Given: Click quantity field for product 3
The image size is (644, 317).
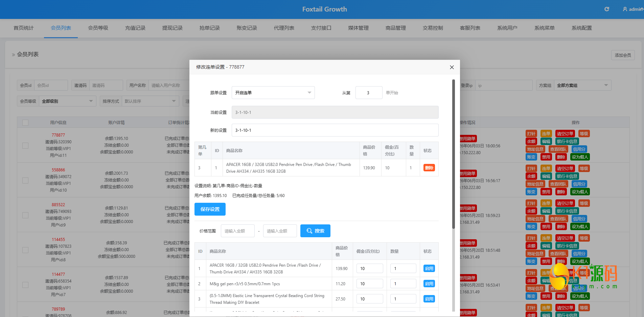Looking at the screenshot, I should click(x=403, y=299).
